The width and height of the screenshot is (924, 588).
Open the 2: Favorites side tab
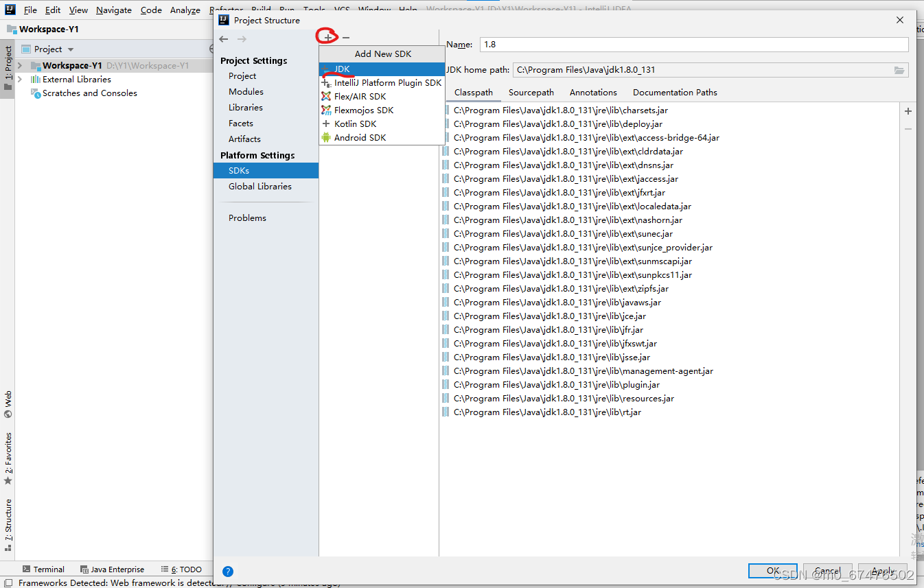pyautogui.click(x=8, y=458)
